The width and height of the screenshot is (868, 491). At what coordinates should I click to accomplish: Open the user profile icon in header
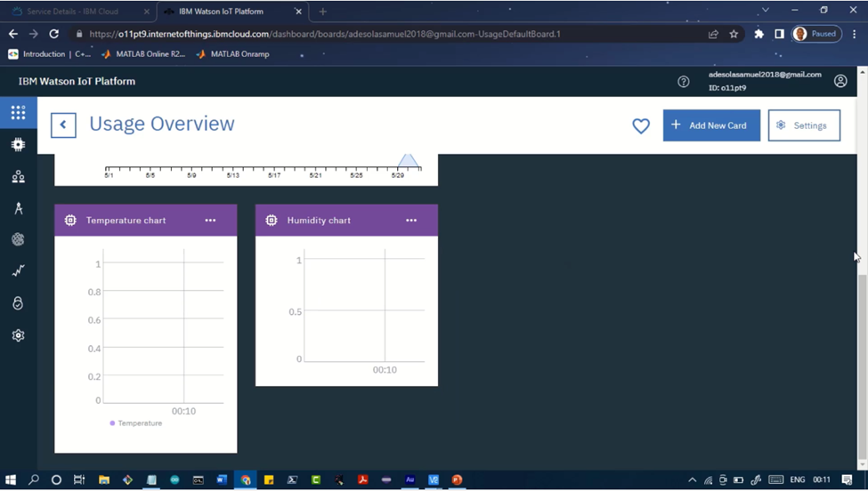coord(840,81)
